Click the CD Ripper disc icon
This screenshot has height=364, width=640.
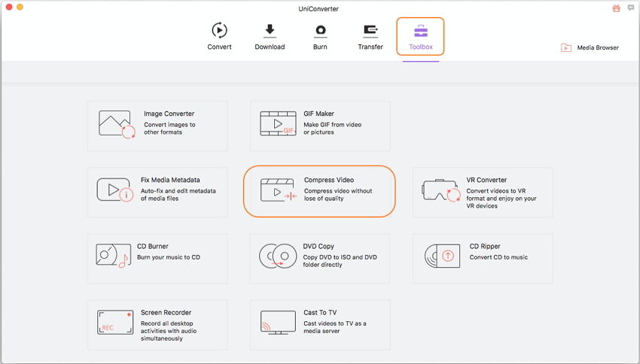[442, 256]
